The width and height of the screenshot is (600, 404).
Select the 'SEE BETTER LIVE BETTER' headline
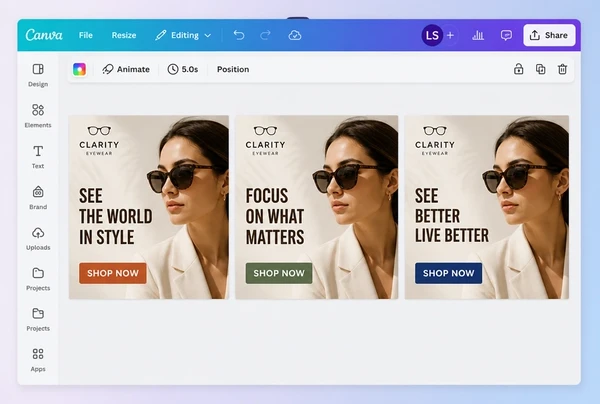pyautogui.click(x=452, y=215)
